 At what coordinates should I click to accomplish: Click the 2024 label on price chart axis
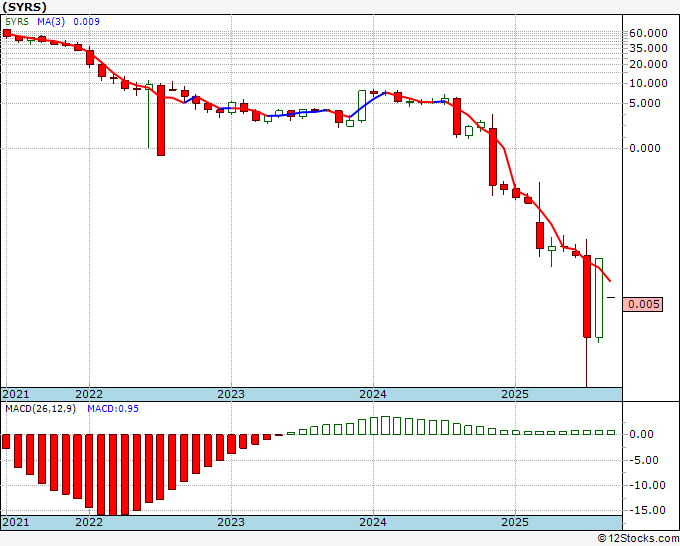[373, 394]
